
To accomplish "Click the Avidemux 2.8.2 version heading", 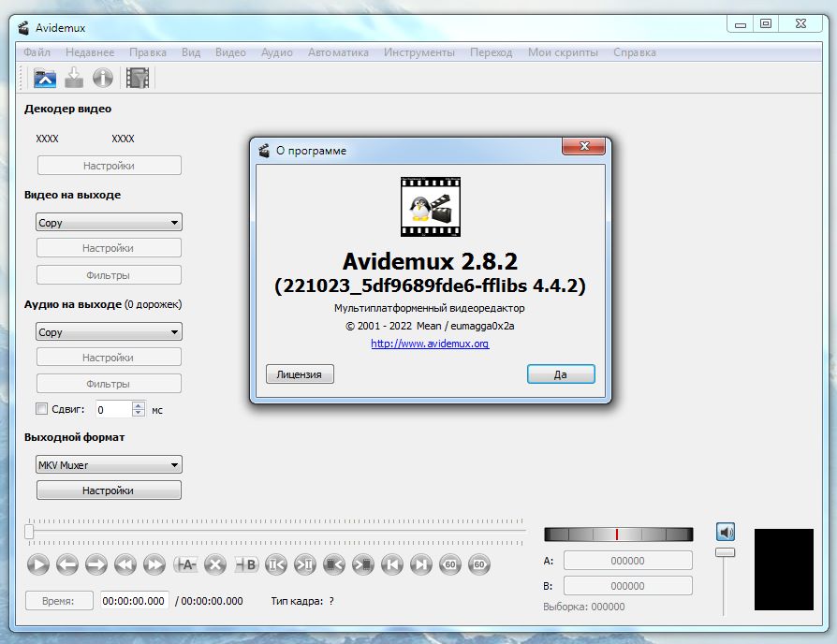I will point(431,261).
